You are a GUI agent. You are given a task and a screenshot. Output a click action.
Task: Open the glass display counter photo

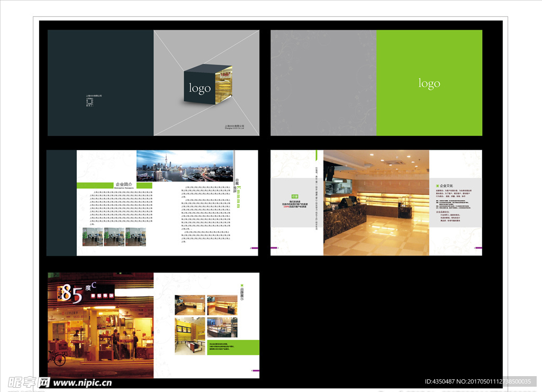[x=222, y=327]
